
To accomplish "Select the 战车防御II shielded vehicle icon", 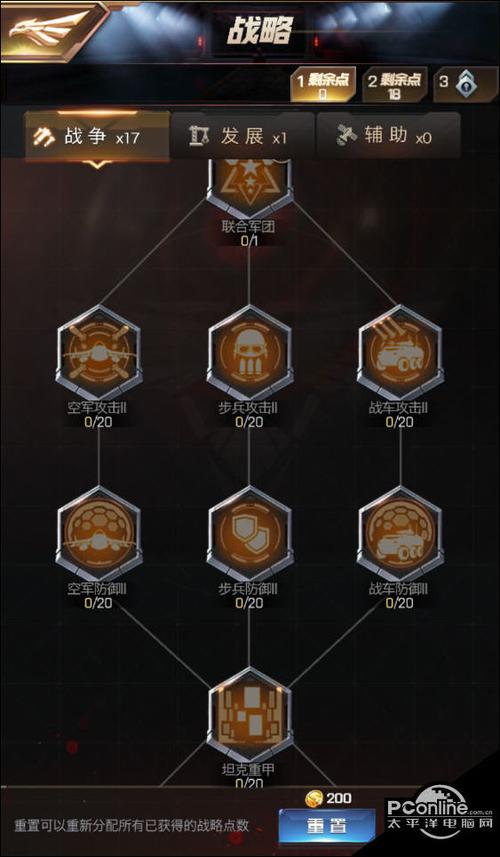I will (400, 533).
